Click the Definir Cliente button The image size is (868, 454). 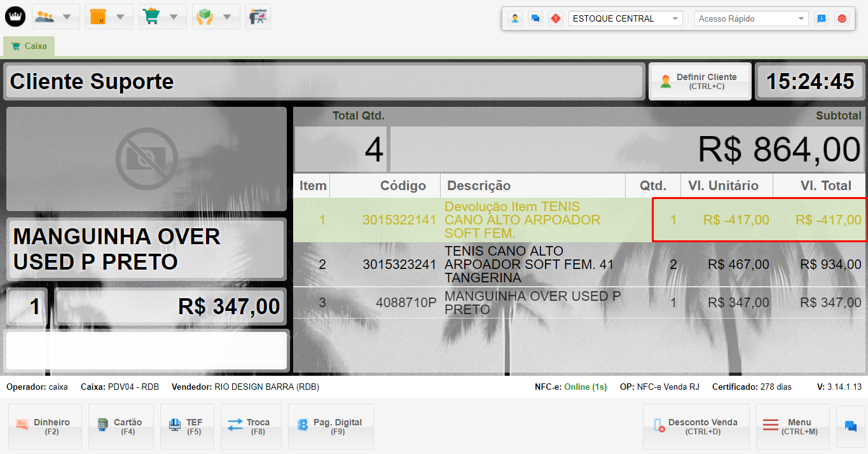click(699, 81)
